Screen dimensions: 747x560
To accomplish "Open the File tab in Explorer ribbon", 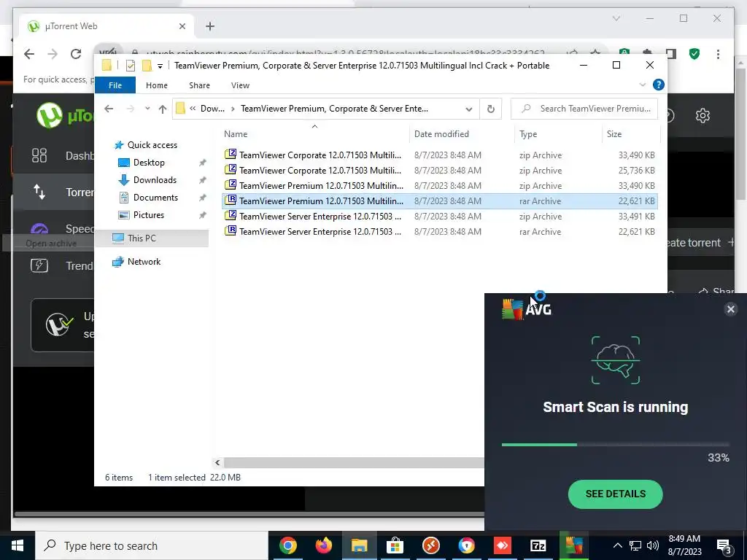I will pos(115,85).
